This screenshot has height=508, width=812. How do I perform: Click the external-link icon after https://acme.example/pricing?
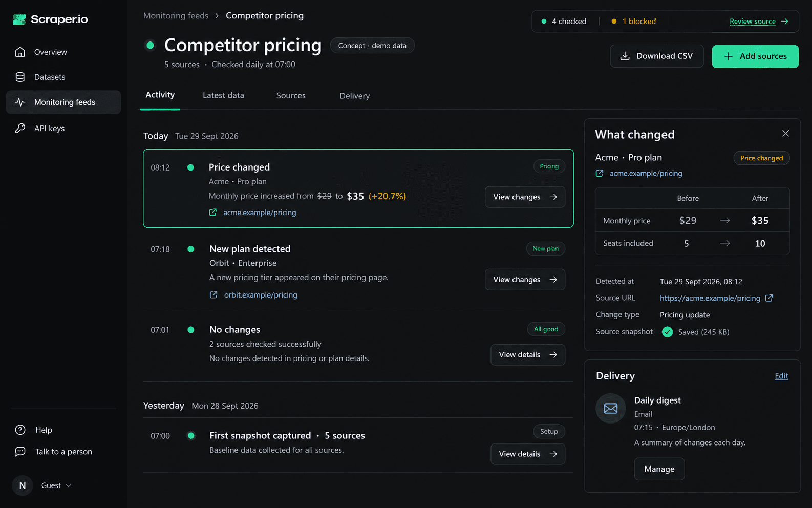tap(768, 298)
